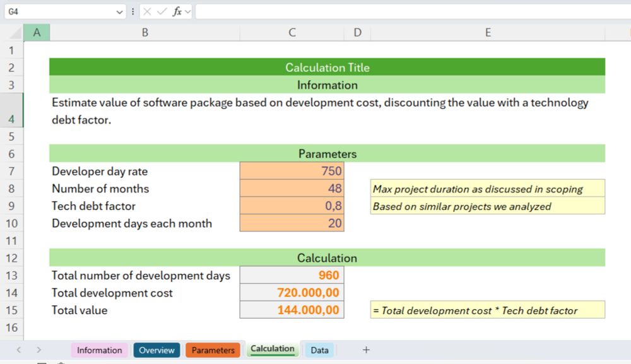The height and width of the screenshot is (364, 631).
Task: Click the green 'Parameters' section header cell
Action: click(327, 154)
